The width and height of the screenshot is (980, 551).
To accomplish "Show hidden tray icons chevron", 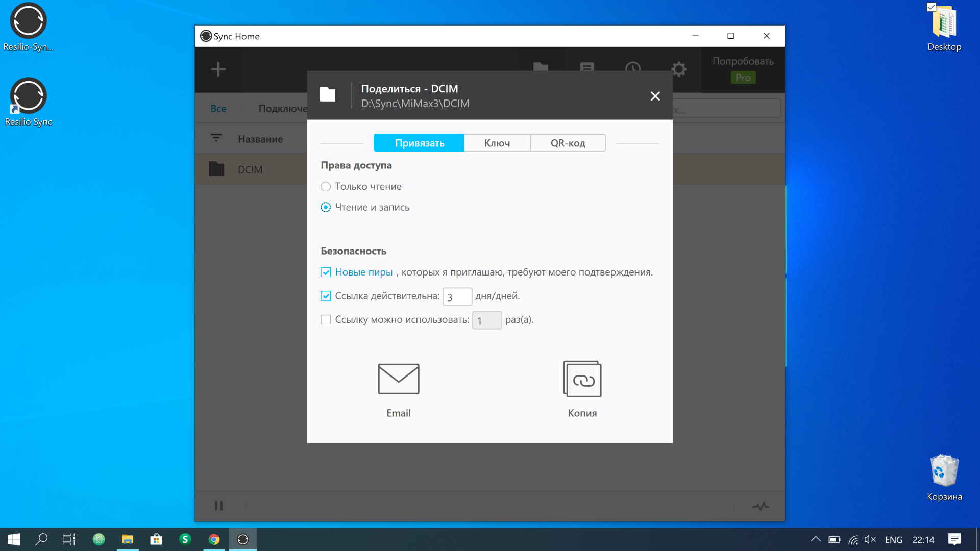I will [x=816, y=539].
